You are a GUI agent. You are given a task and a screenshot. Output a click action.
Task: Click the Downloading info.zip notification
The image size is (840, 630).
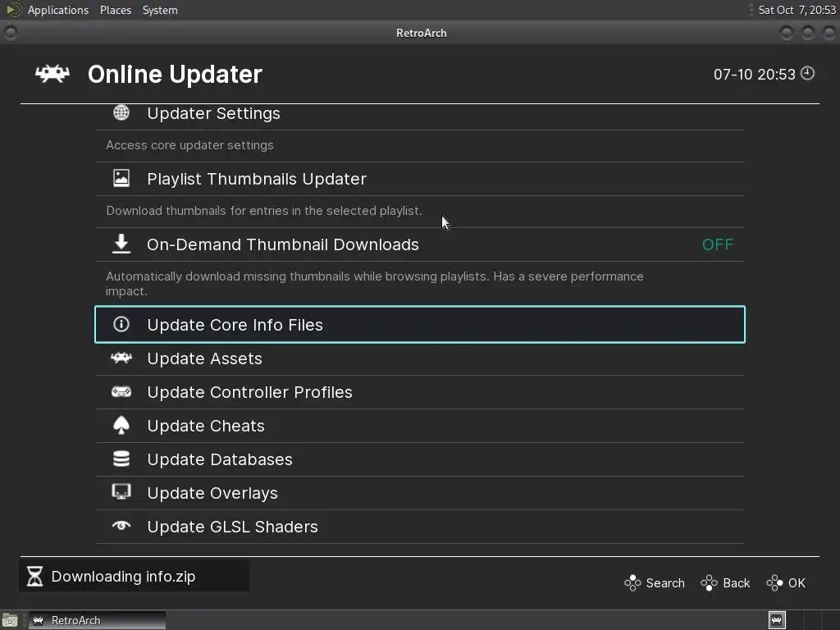pyautogui.click(x=134, y=577)
